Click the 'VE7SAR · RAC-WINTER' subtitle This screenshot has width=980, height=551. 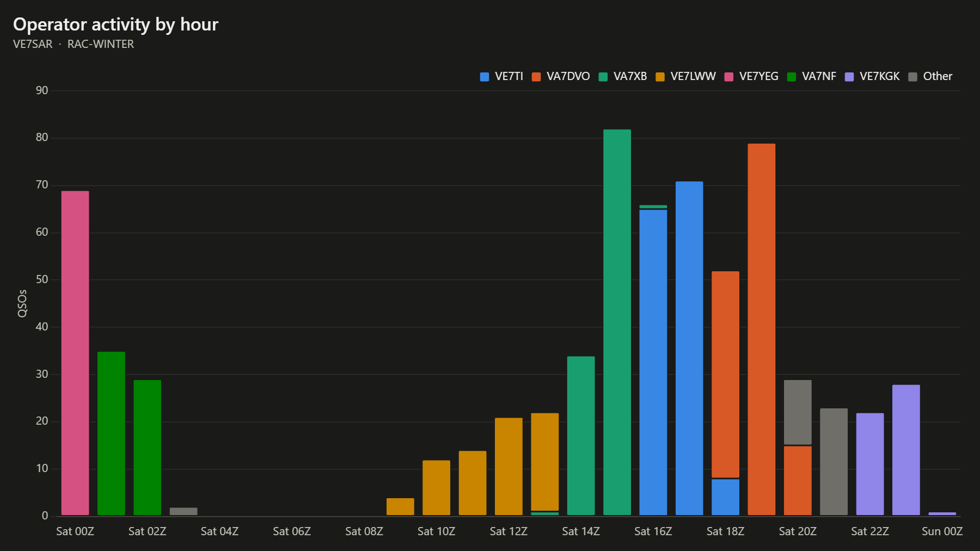[x=73, y=44]
